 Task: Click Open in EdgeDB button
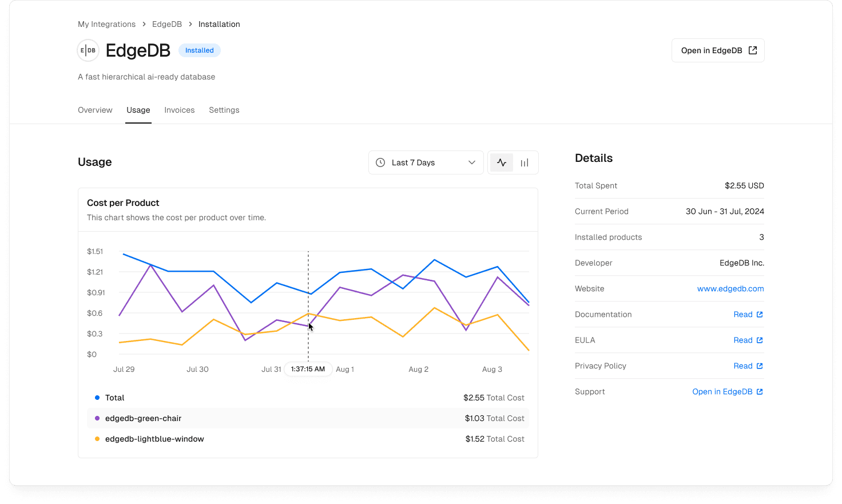[x=718, y=50]
